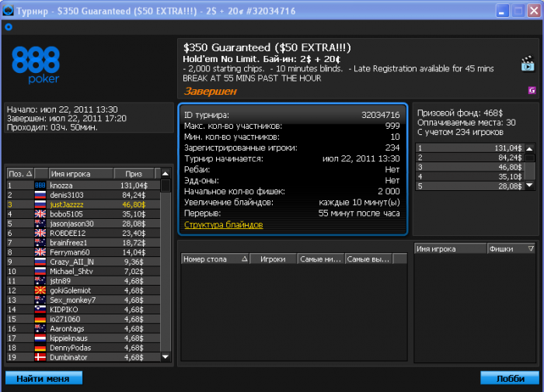Select the highlighted justJazzzz row
The height and width of the screenshot is (392, 544).
coord(83,204)
